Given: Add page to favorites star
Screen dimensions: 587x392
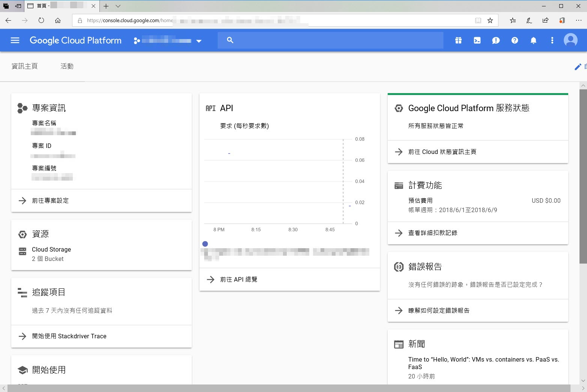Looking at the screenshot, I should [x=490, y=20].
